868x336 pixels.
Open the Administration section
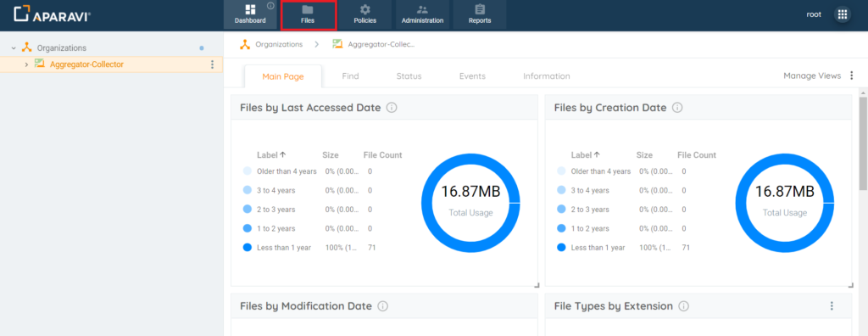tap(422, 14)
